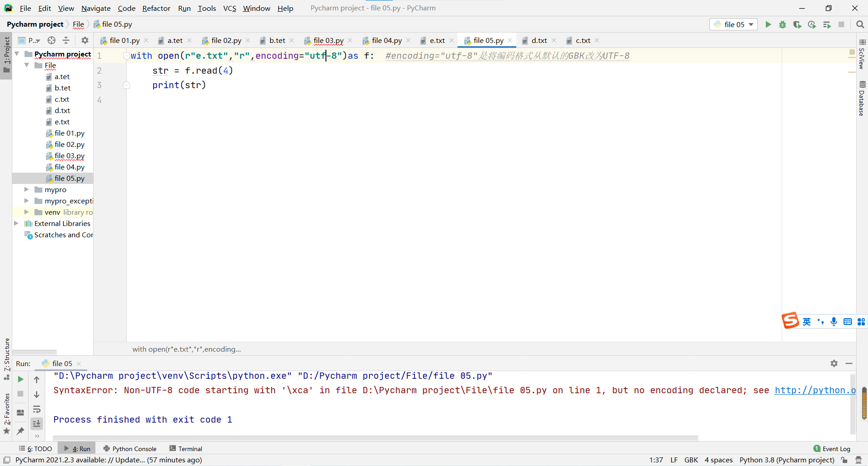This screenshot has height=466, width=868.
Task: Toggle the Sogou punctuation mode
Action: [x=821, y=321]
